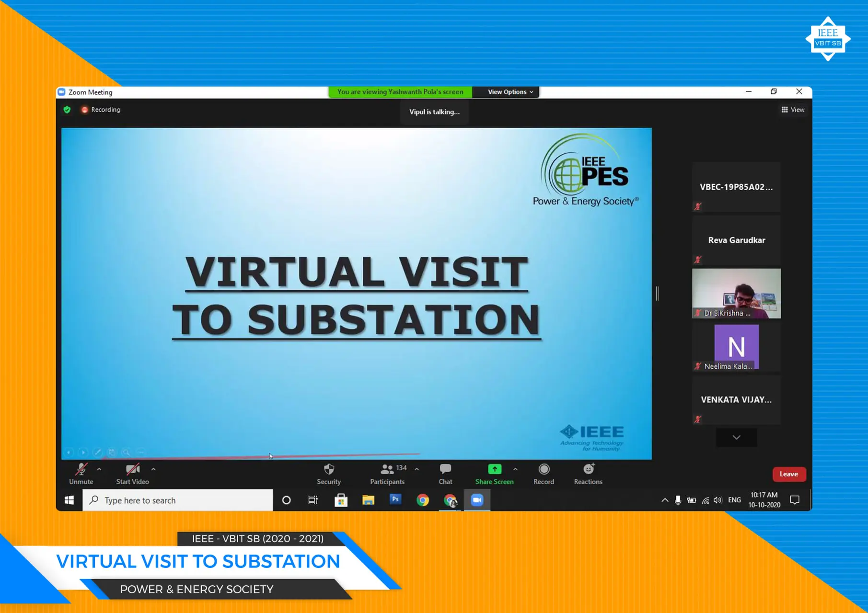Image resolution: width=868 pixels, height=613 pixels.
Task: Expand the arrow next to Share Screen
Action: coord(515,469)
